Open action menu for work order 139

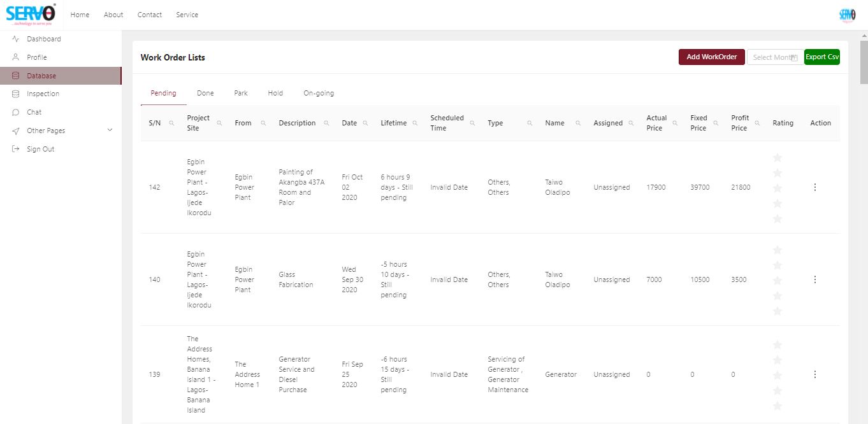point(815,374)
